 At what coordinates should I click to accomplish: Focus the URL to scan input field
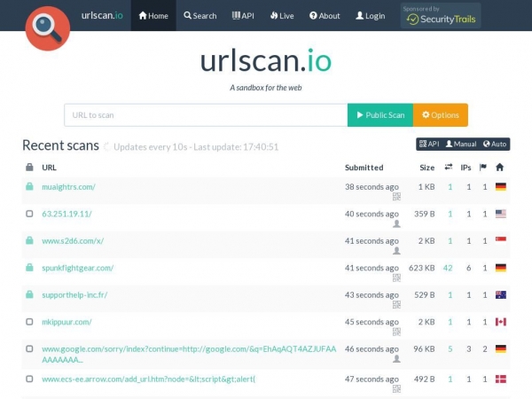click(x=206, y=115)
